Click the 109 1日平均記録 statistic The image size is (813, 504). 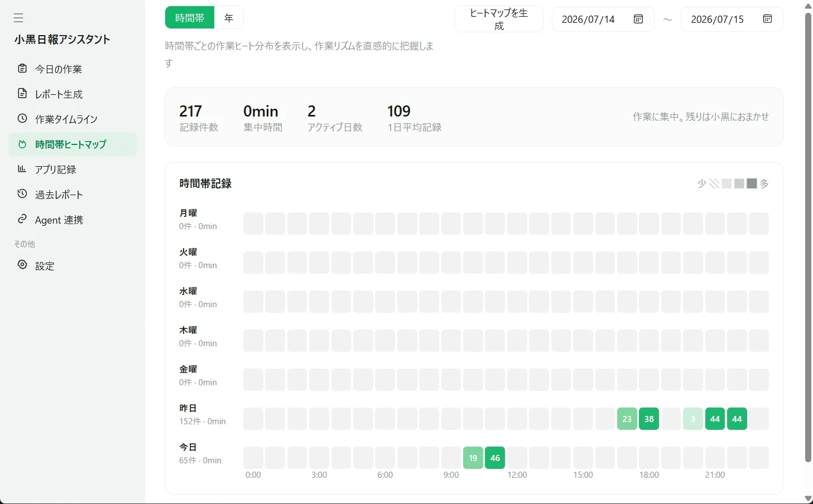pyautogui.click(x=415, y=118)
